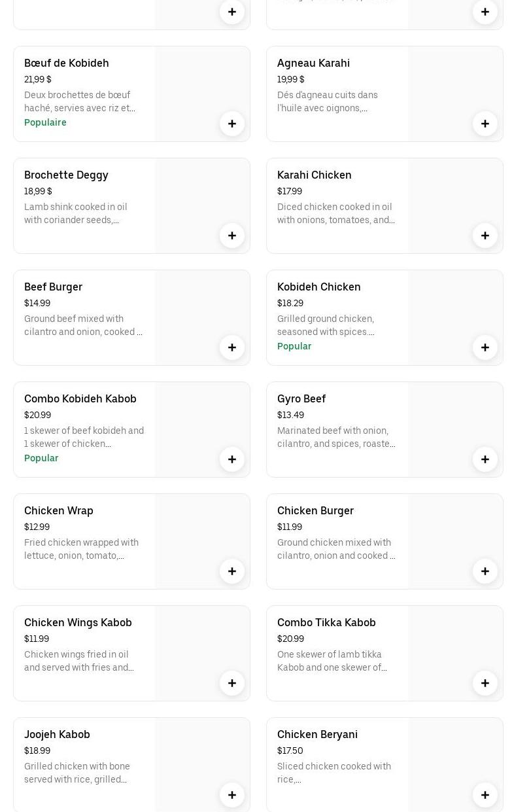Add Chicken Burger with plus icon
The height and width of the screenshot is (812, 529).
pos(485,571)
